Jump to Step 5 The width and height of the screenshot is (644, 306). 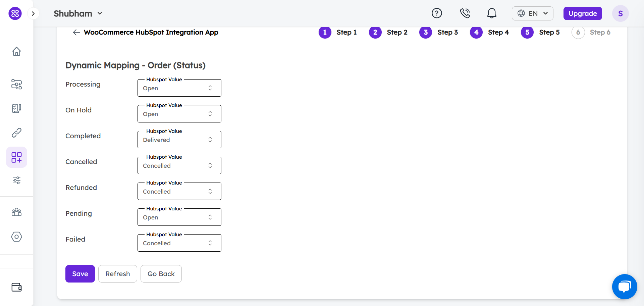[540, 32]
